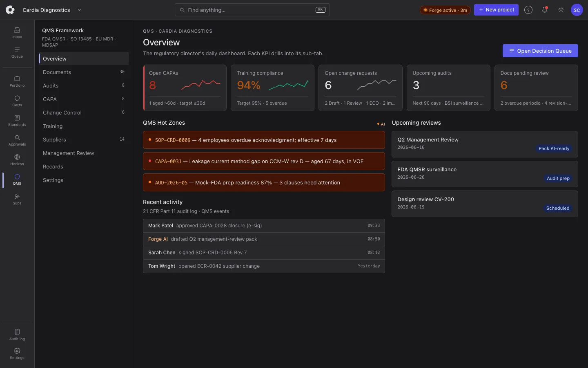Click the change requests grey sparkline
Viewport: 588px width, 368px height.
coord(376,85)
